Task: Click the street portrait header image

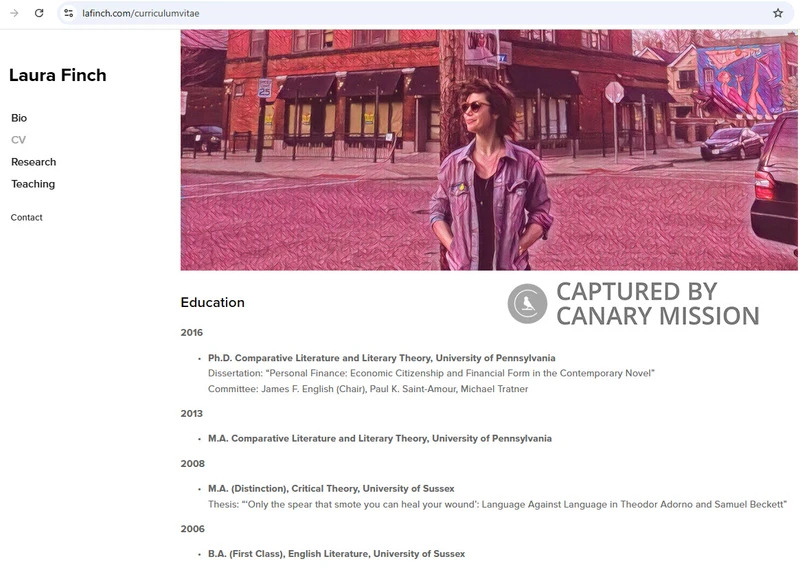Action: 489,149
